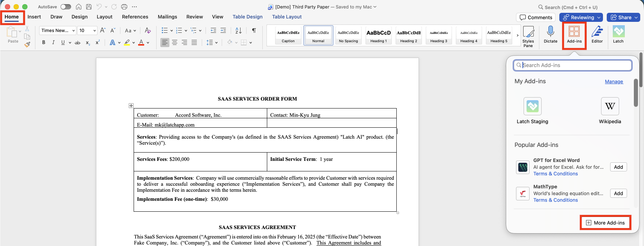644x246 pixels.
Task: Open the font color dropdown arrow
Action: pyautogui.click(x=148, y=43)
